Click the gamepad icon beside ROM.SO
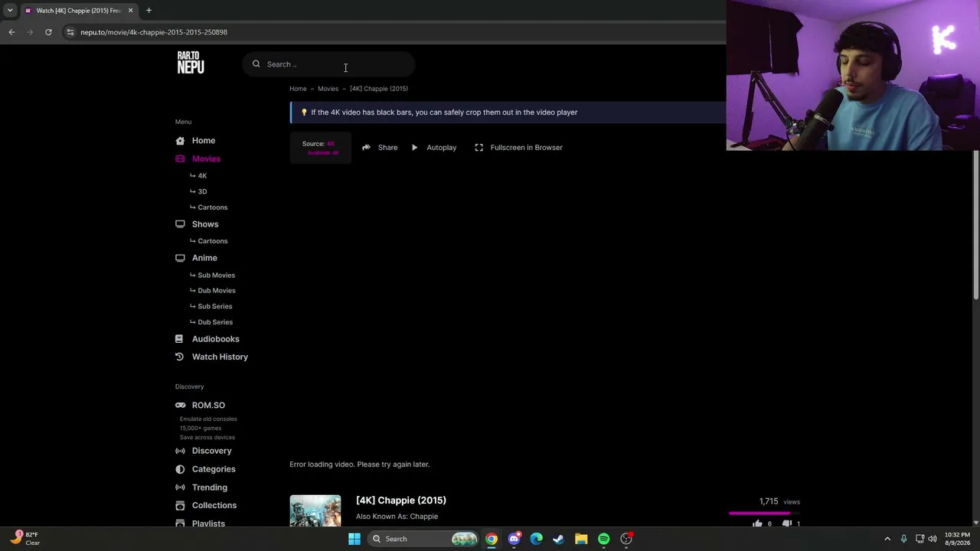This screenshot has width=980, height=551. [x=180, y=406]
